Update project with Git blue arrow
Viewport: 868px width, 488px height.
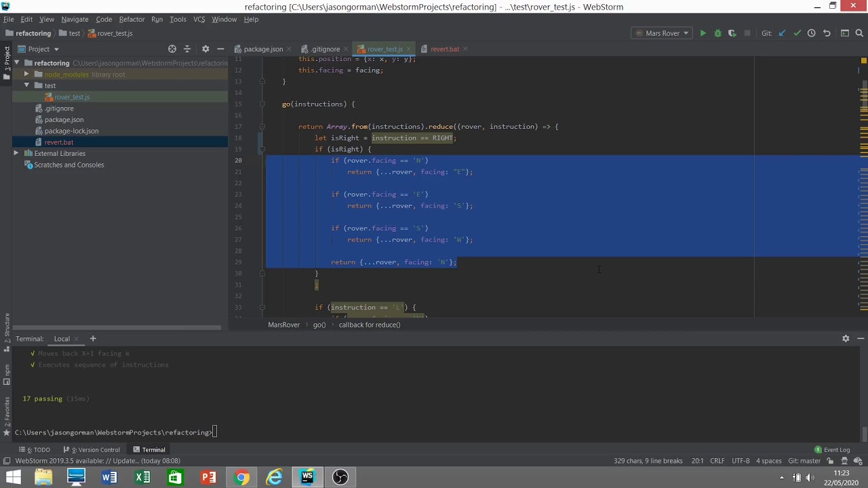(782, 33)
